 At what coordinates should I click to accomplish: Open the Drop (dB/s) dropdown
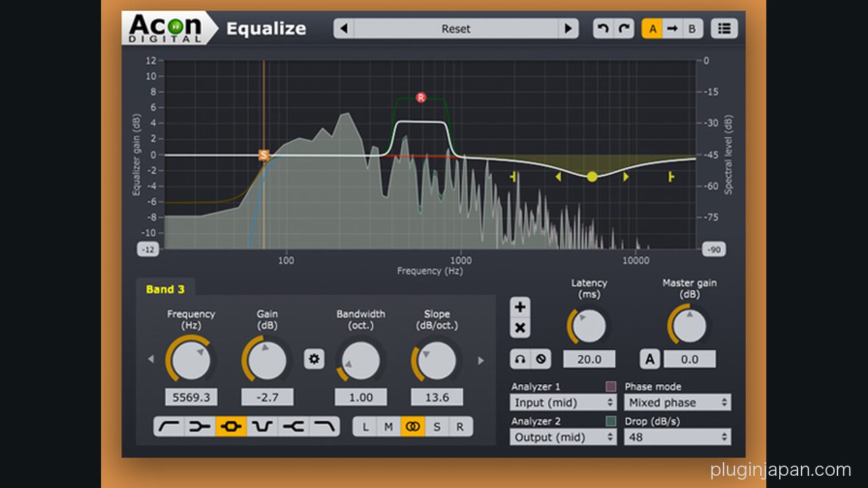[677, 437]
